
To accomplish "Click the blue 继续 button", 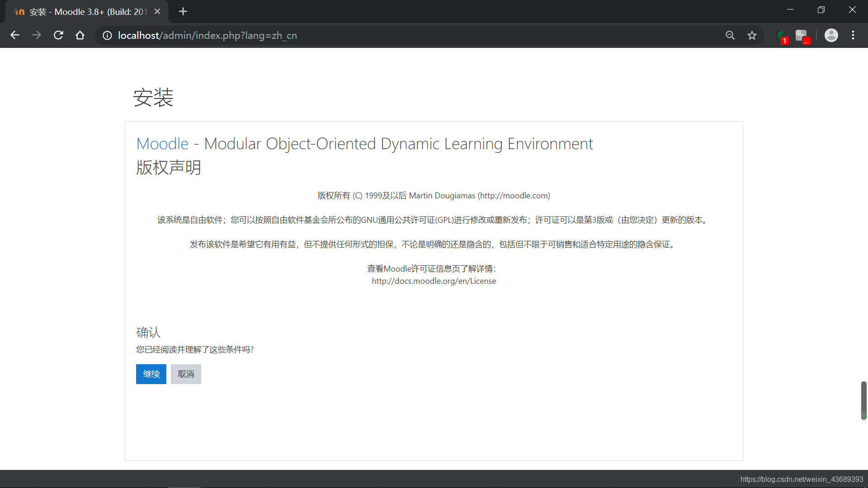I will pos(151,374).
